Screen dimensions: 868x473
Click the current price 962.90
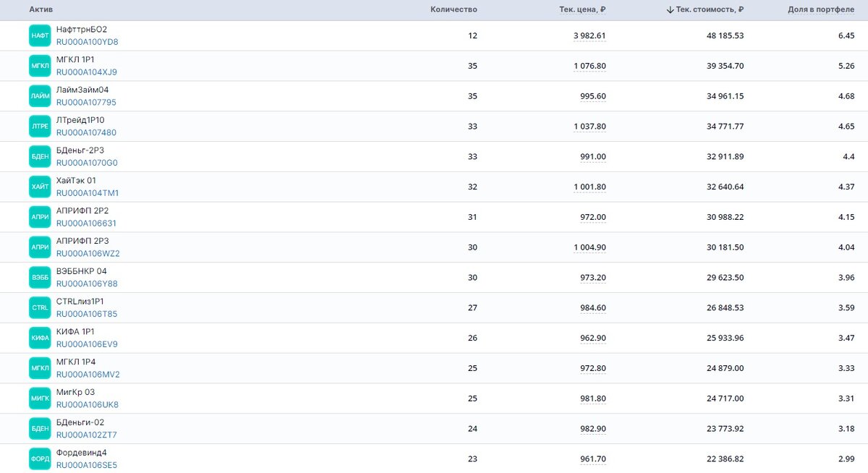tap(593, 338)
